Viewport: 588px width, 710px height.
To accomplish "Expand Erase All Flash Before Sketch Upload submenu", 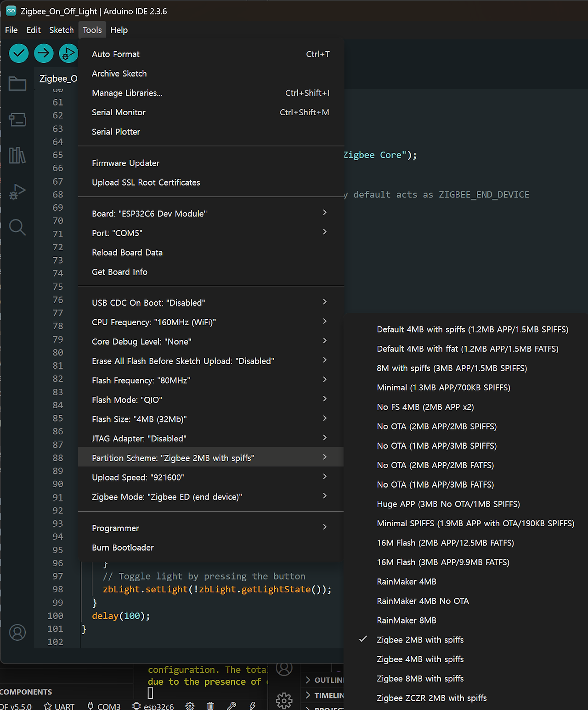I will coord(211,361).
